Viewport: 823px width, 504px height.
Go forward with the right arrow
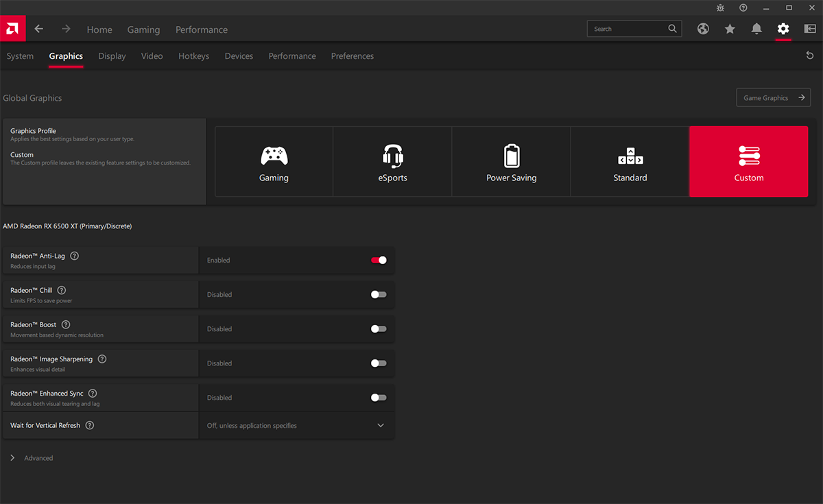click(x=66, y=29)
